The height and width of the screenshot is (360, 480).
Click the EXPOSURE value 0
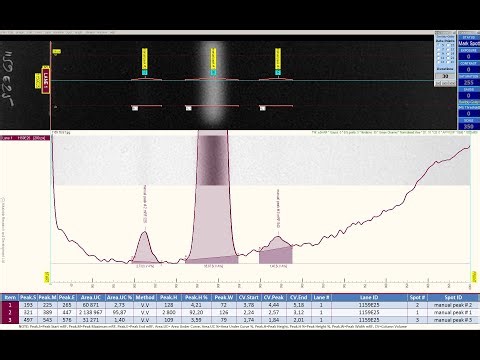click(x=469, y=57)
